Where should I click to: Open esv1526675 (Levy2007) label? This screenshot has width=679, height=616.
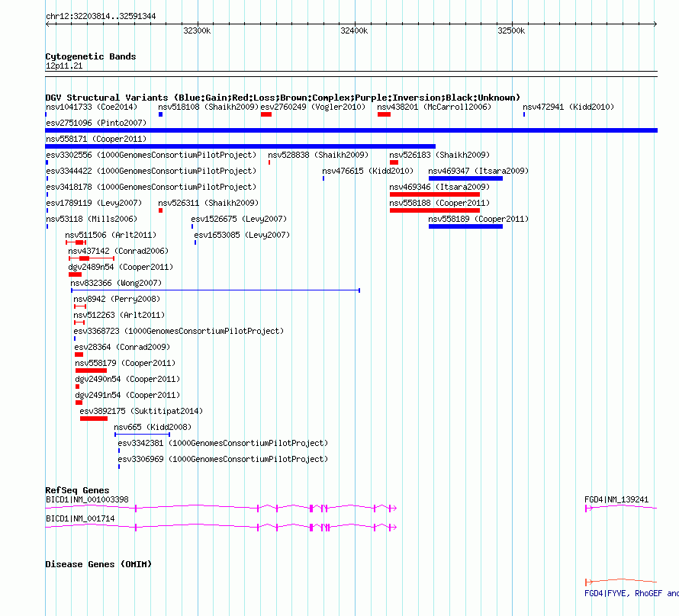point(239,219)
